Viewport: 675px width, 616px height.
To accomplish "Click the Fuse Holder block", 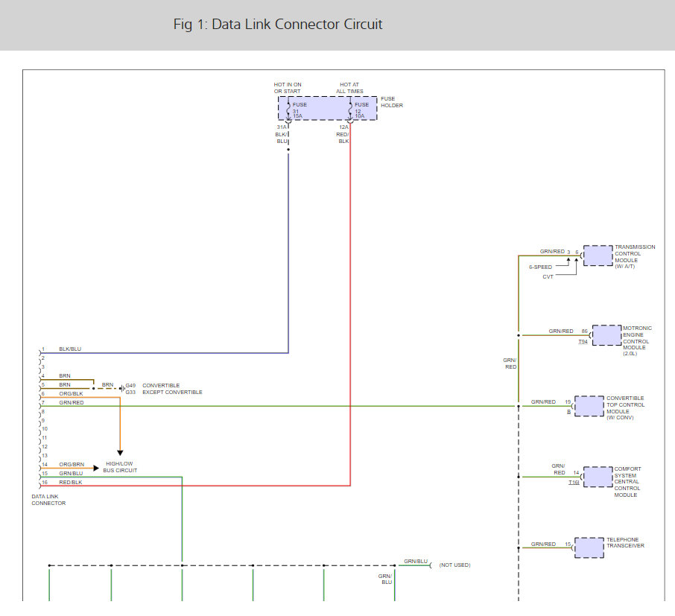I will pyautogui.click(x=328, y=108).
